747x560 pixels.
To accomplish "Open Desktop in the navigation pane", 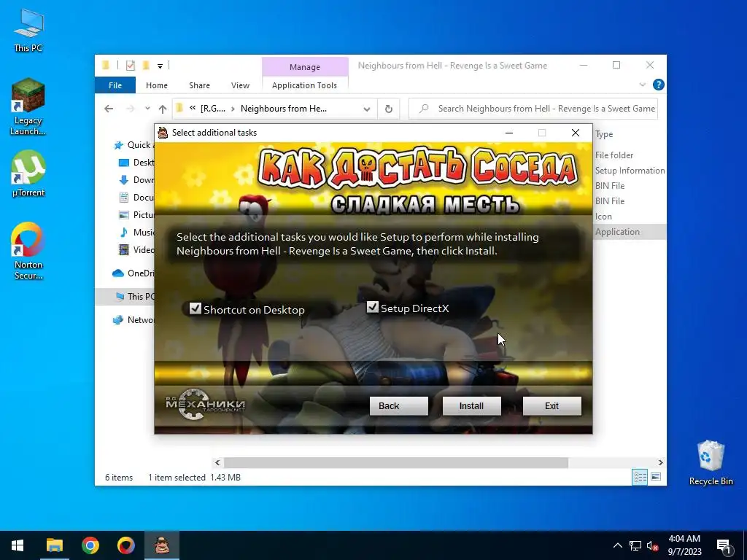I will coord(136,163).
